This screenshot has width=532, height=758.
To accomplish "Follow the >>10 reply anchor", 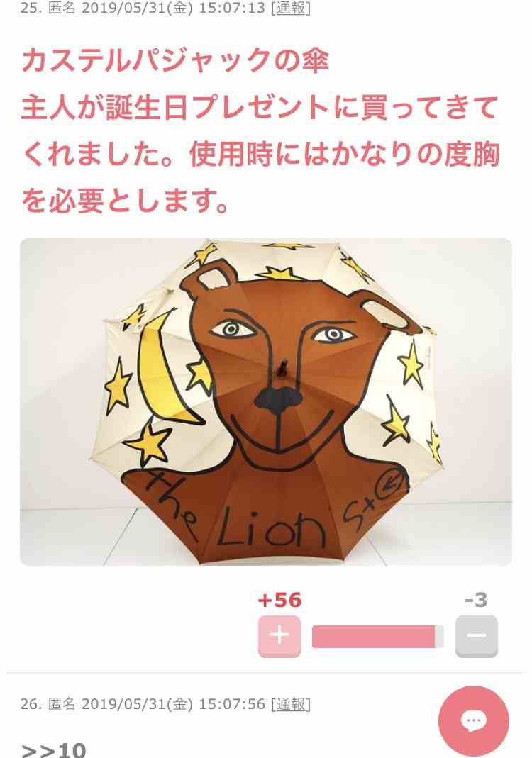I will (54, 749).
